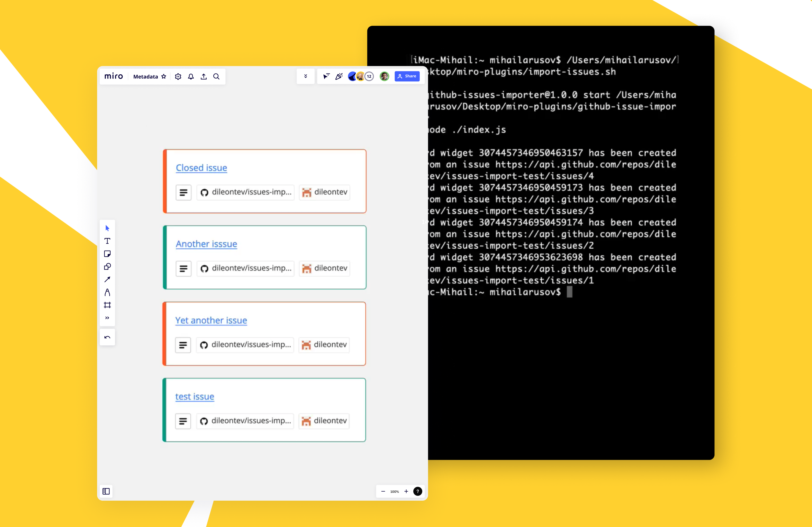The image size is (812, 527).
Task: Open notifications bell icon
Action: 191,77
